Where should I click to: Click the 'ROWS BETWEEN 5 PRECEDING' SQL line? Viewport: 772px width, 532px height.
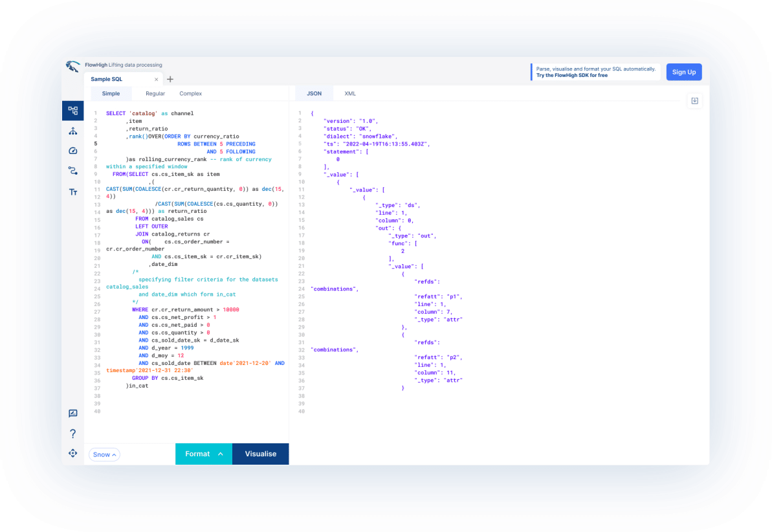216,144
